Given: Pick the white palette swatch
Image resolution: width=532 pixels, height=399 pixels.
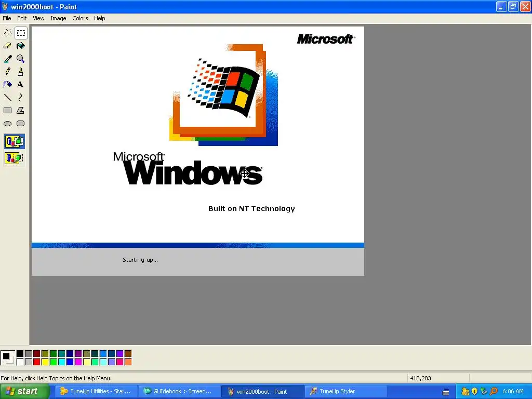Looking at the screenshot, I should coord(20,362).
